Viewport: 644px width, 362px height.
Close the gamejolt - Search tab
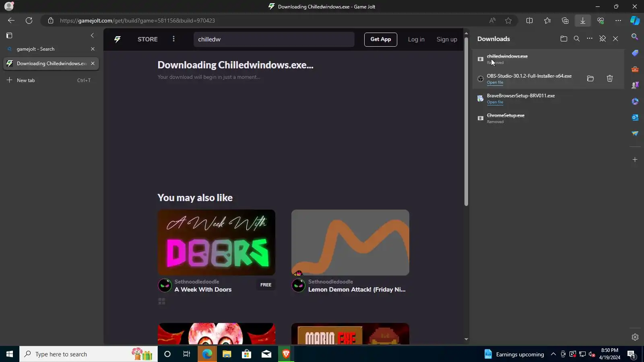[93, 49]
